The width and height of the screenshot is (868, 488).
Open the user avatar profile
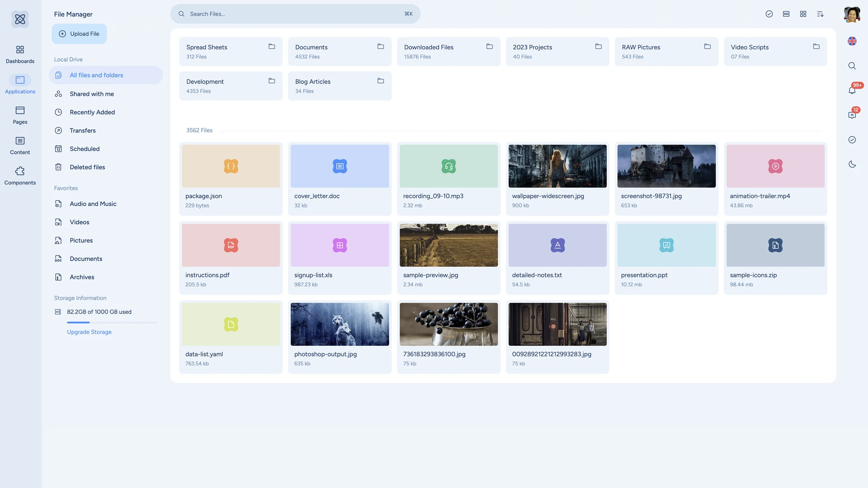pyautogui.click(x=852, y=14)
